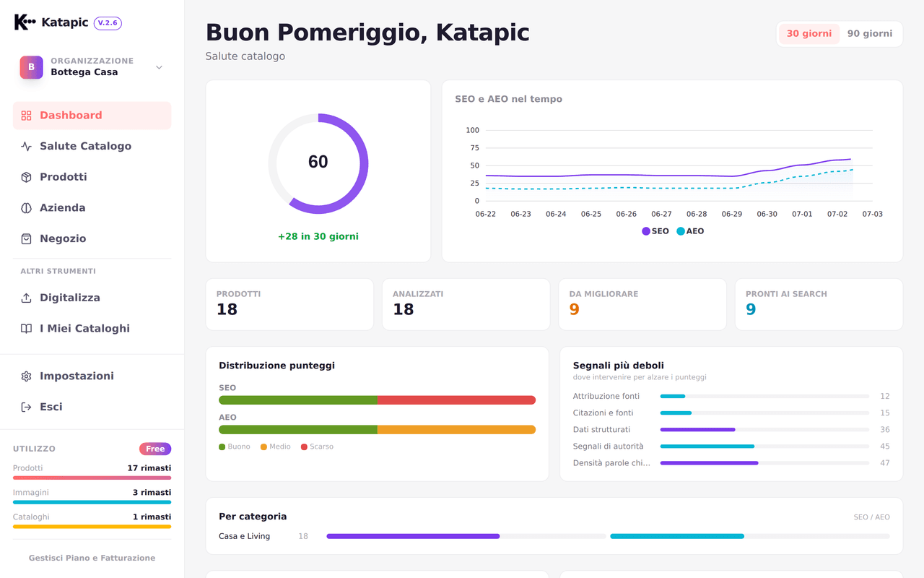Click the Analizzati 18 stat card
Screen dimensions: 924x578
click(466, 305)
